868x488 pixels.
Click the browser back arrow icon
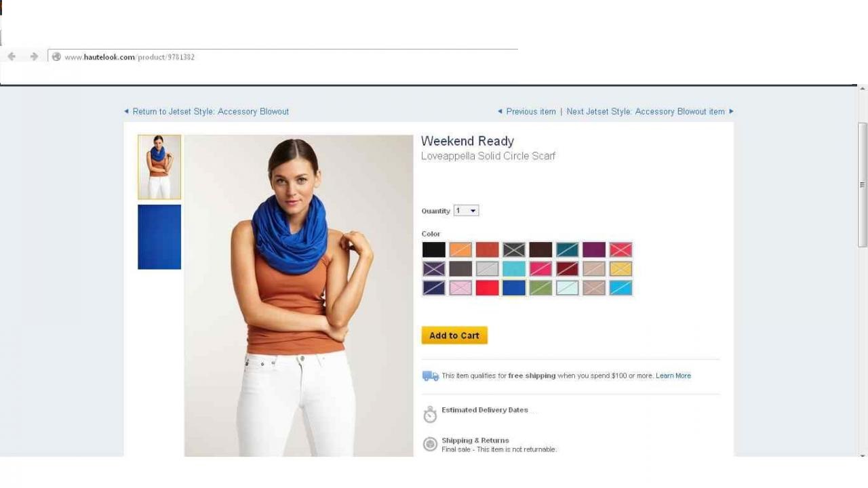(12, 56)
